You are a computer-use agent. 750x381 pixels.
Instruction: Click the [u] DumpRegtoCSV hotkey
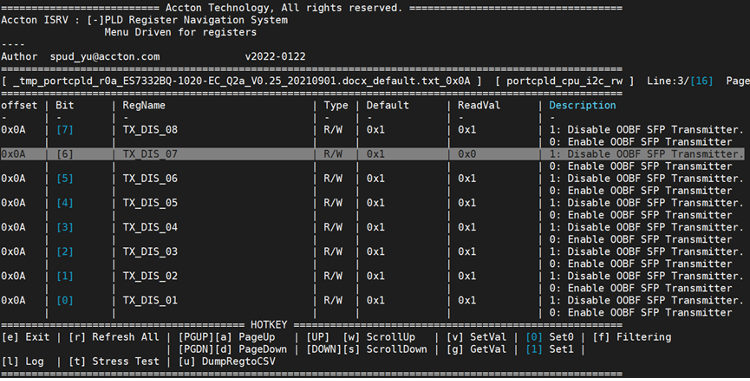227,362
